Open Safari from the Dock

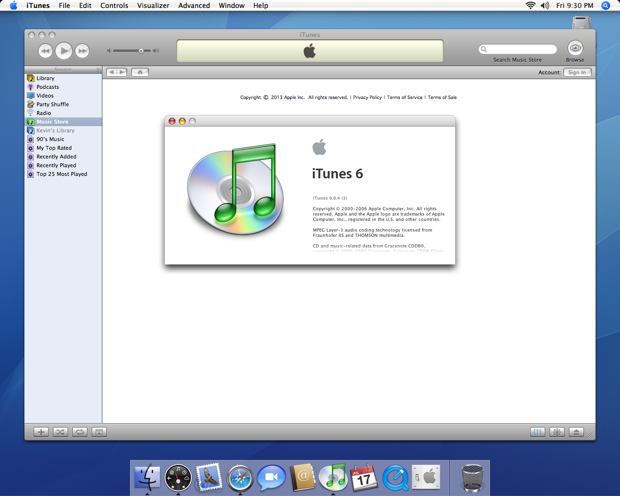(x=240, y=478)
